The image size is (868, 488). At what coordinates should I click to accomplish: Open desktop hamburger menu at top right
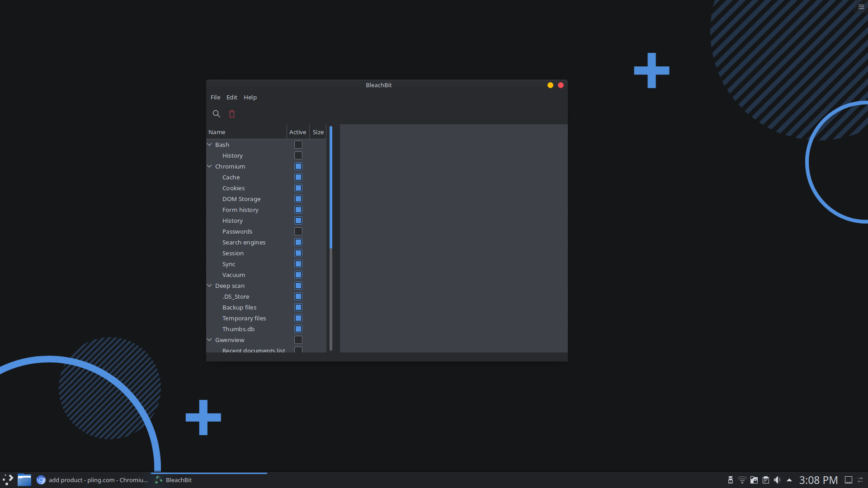tap(861, 7)
